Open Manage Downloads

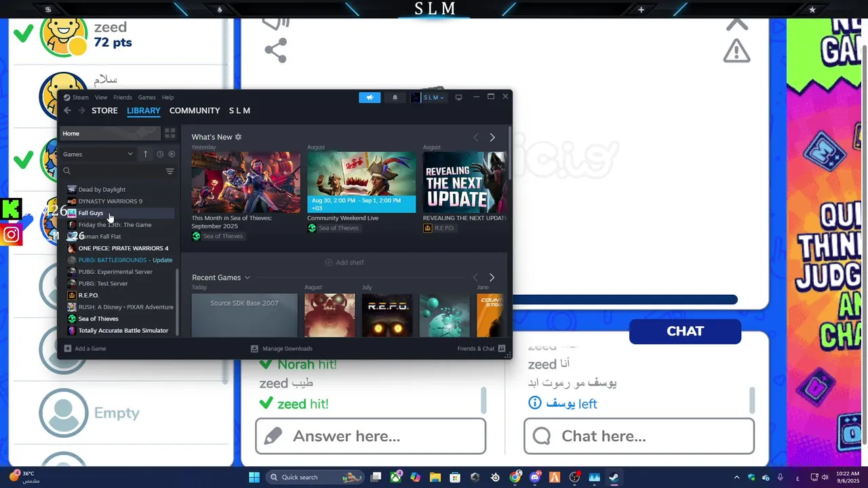(281, 348)
